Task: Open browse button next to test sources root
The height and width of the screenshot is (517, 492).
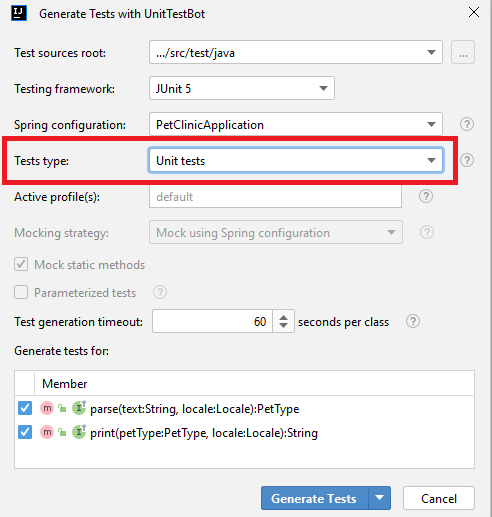Action: point(463,52)
